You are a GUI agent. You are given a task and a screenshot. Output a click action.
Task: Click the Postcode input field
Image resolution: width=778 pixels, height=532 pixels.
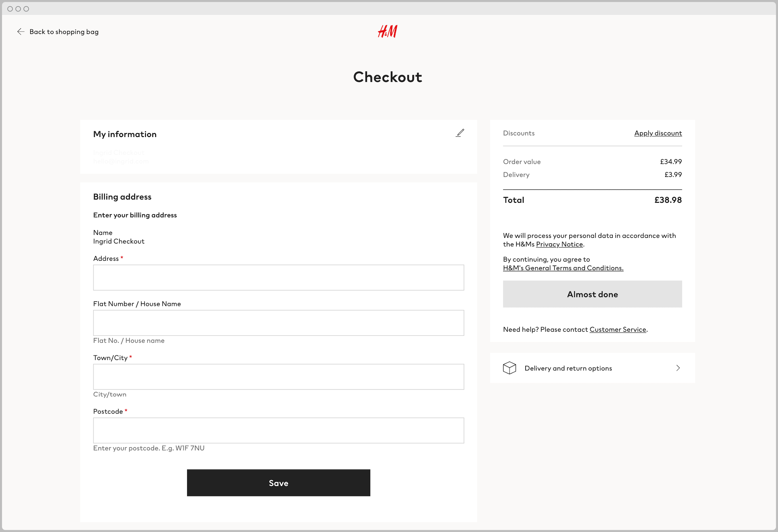(279, 430)
